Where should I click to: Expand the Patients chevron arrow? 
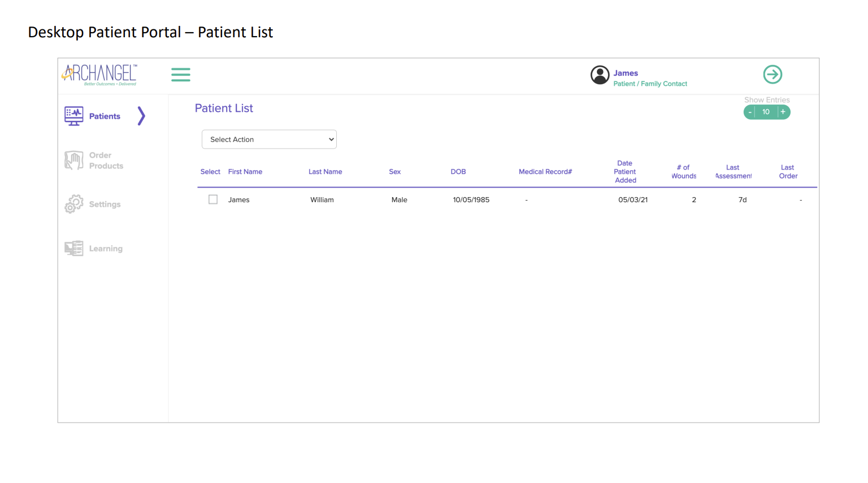coord(141,116)
